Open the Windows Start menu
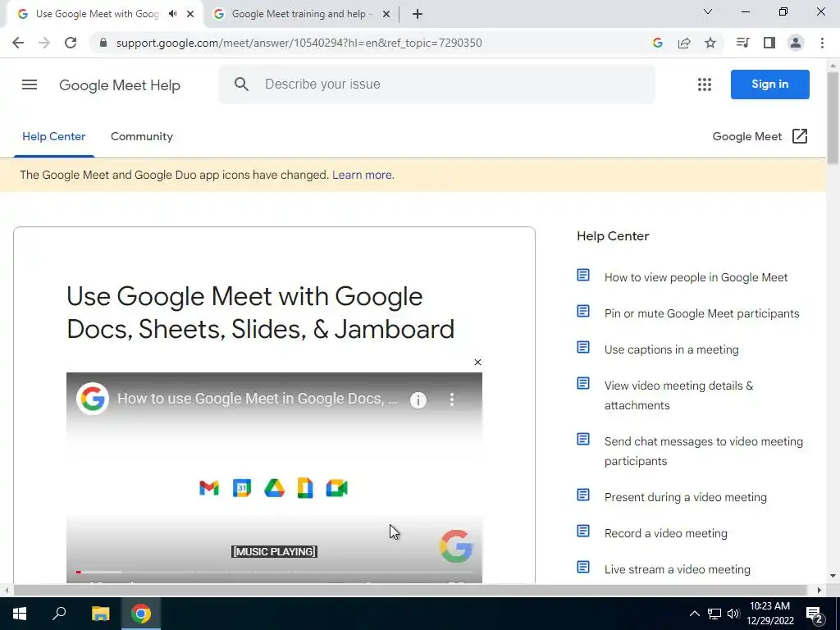The height and width of the screenshot is (630, 840). [x=20, y=614]
